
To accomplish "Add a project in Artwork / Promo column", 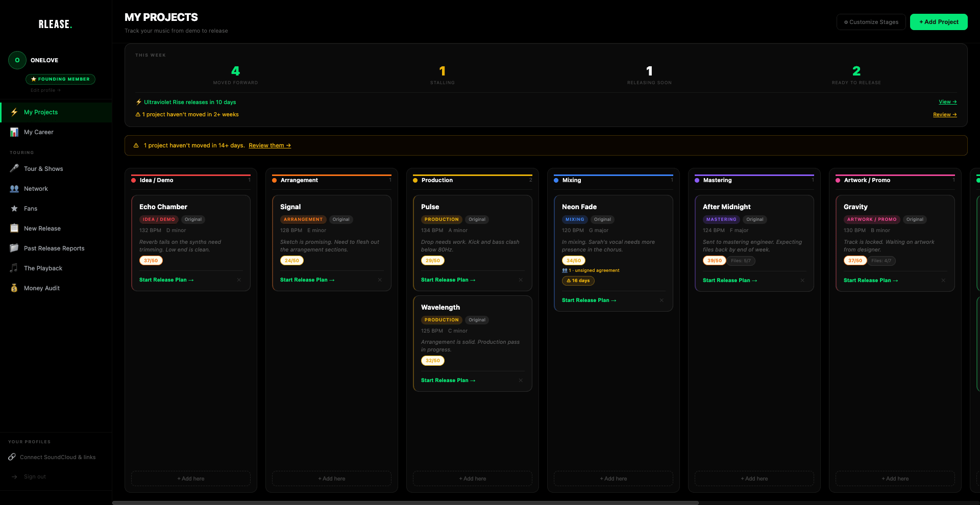I will 895,478.
